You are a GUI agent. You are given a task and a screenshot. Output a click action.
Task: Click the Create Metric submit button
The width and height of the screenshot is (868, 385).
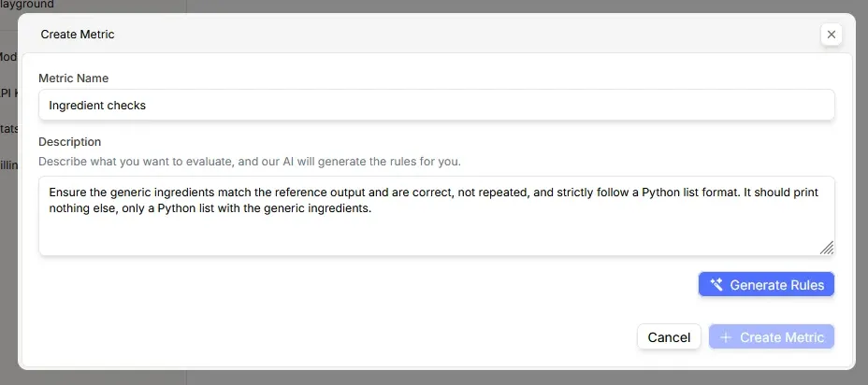pyautogui.click(x=772, y=337)
